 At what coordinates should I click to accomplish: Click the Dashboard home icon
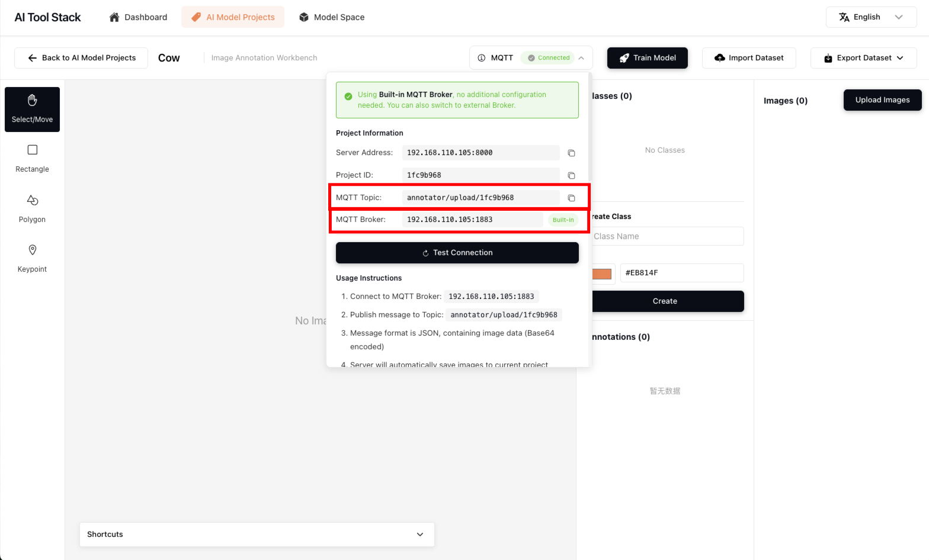point(114,17)
